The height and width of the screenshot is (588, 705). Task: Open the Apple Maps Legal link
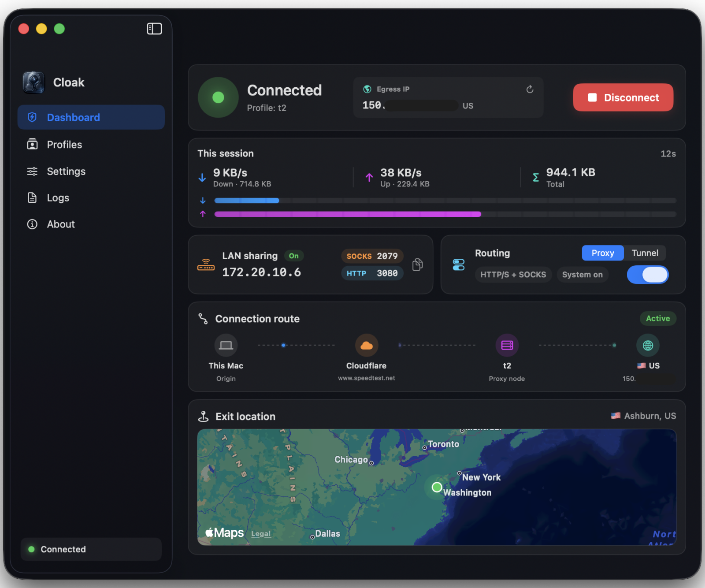[x=261, y=534]
